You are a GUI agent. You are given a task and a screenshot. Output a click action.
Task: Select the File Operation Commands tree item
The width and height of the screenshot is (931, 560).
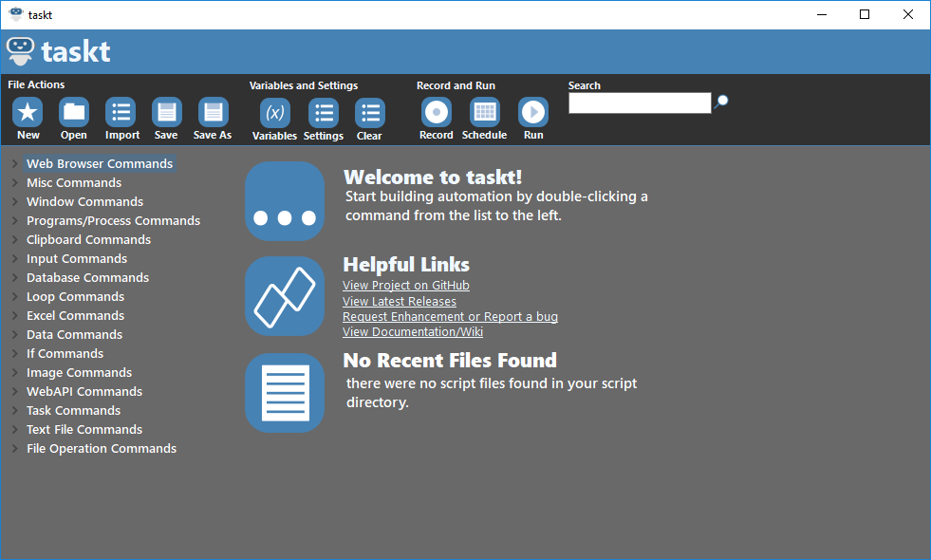tap(102, 448)
